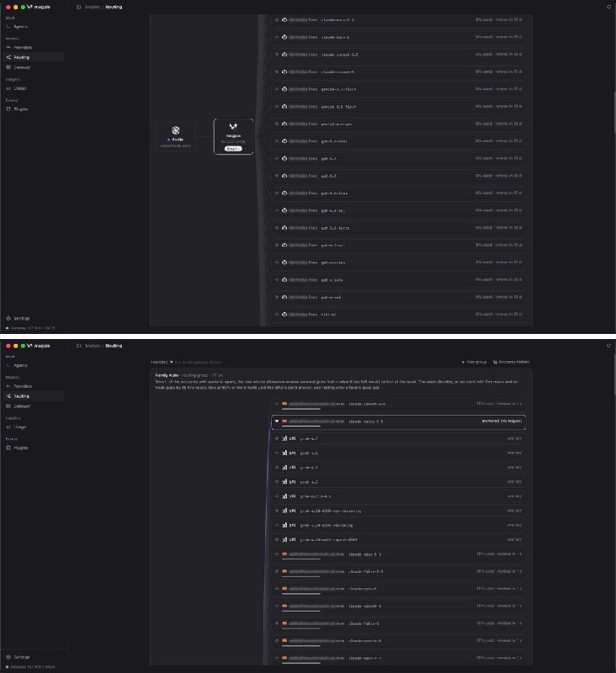Viewport: 616px width, 673px height.
Task: Toggle the circle on the grok-build row
Action: click(x=277, y=496)
